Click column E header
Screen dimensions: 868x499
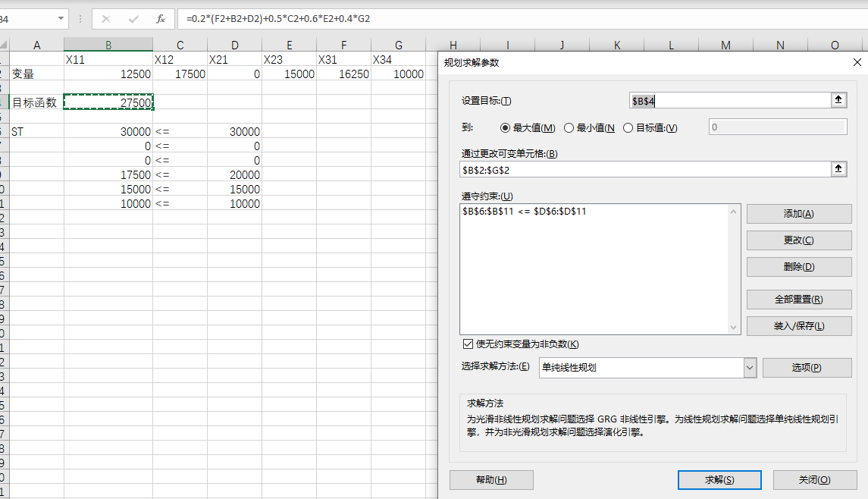(289, 46)
